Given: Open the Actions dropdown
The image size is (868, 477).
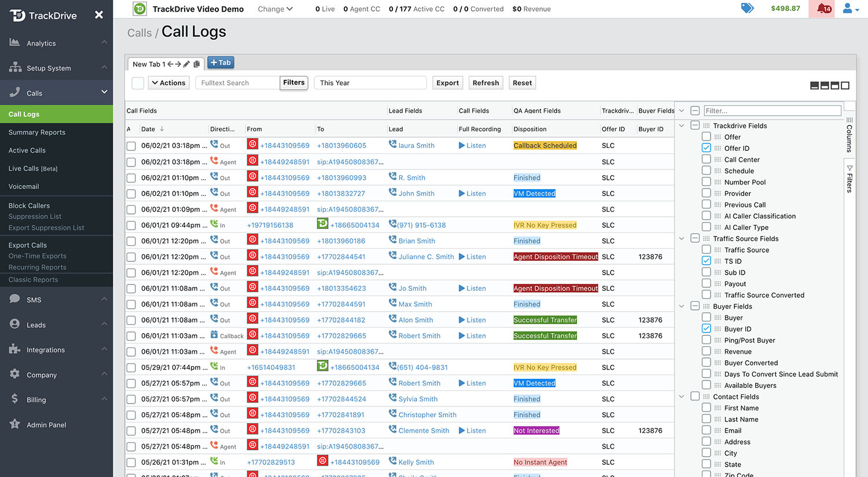Looking at the screenshot, I should [x=168, y=83].
